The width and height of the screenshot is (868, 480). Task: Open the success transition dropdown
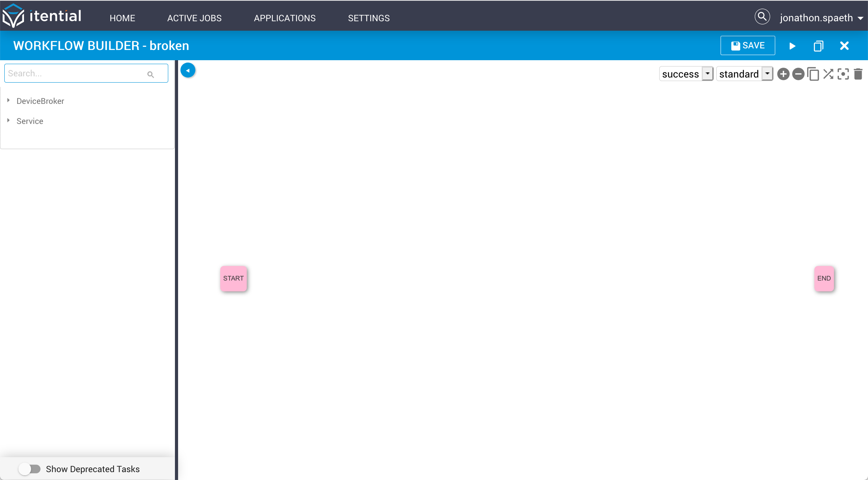tap(686, 74)
